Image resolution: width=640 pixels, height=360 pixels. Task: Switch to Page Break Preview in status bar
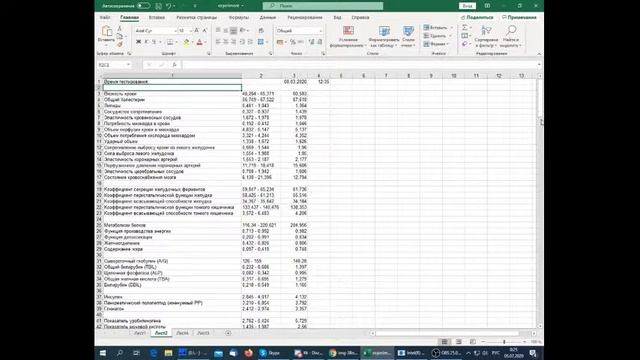(473, 342)
